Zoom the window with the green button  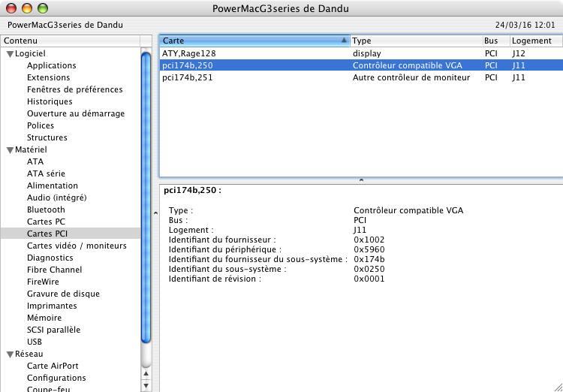pos(43,8)
